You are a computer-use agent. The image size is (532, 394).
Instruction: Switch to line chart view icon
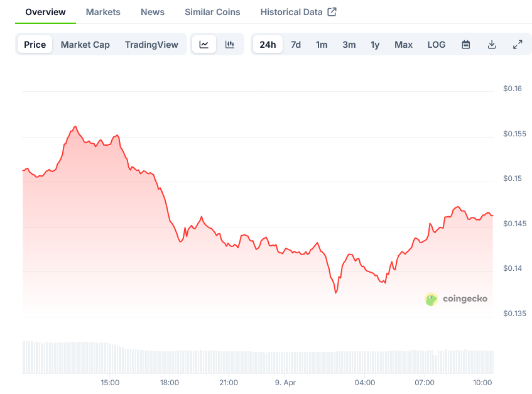point(204,45)
